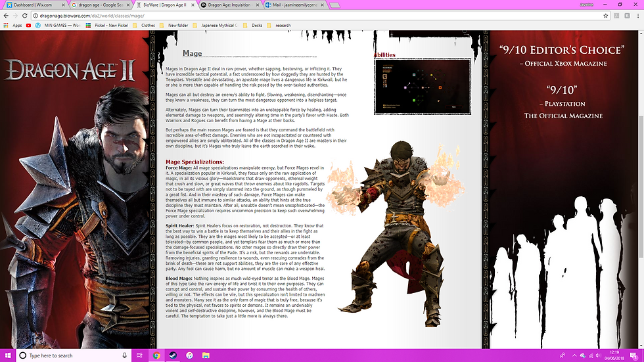Switch to the Mail tab

294,5
